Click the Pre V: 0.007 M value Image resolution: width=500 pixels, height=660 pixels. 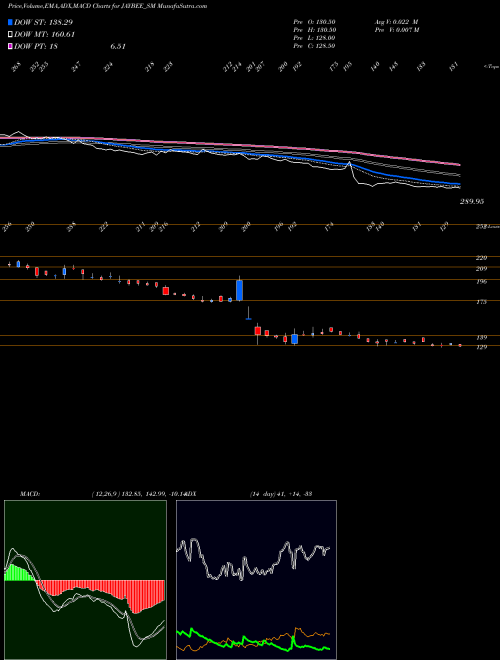click(x=396, y=30)
